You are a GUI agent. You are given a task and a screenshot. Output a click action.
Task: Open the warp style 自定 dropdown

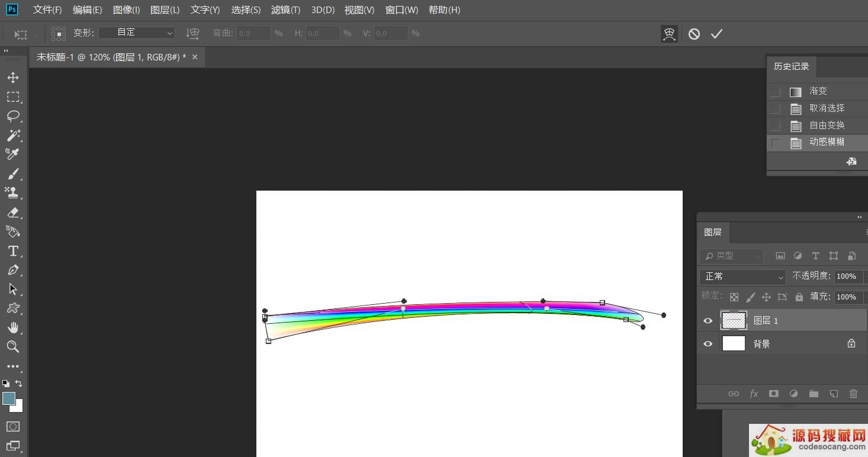point(137,33)
